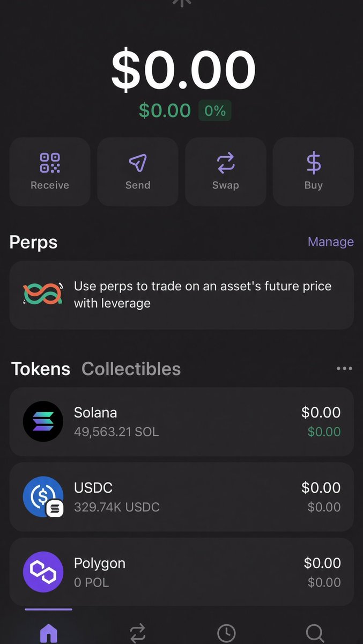Viewport: 363px width, 644px height.
Task: Tap the green 0% change badge
Action: pyautogui.click(x=215, y=111)
